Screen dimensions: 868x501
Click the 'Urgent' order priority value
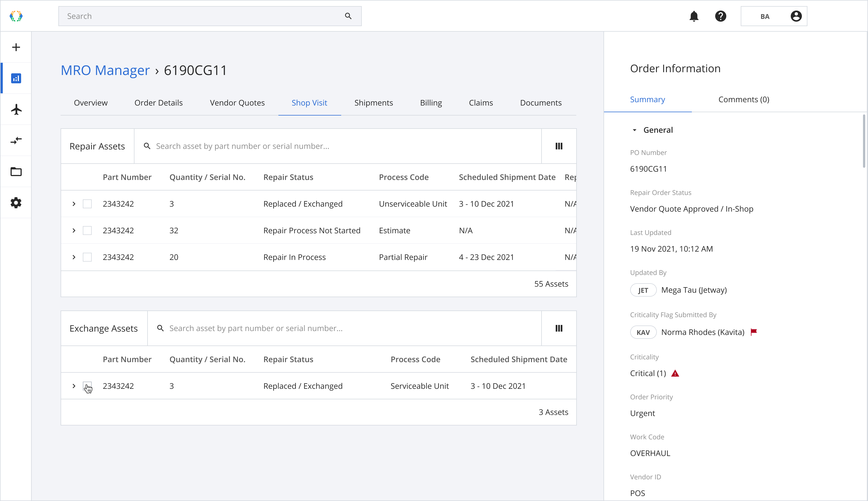tap(643, 413)
